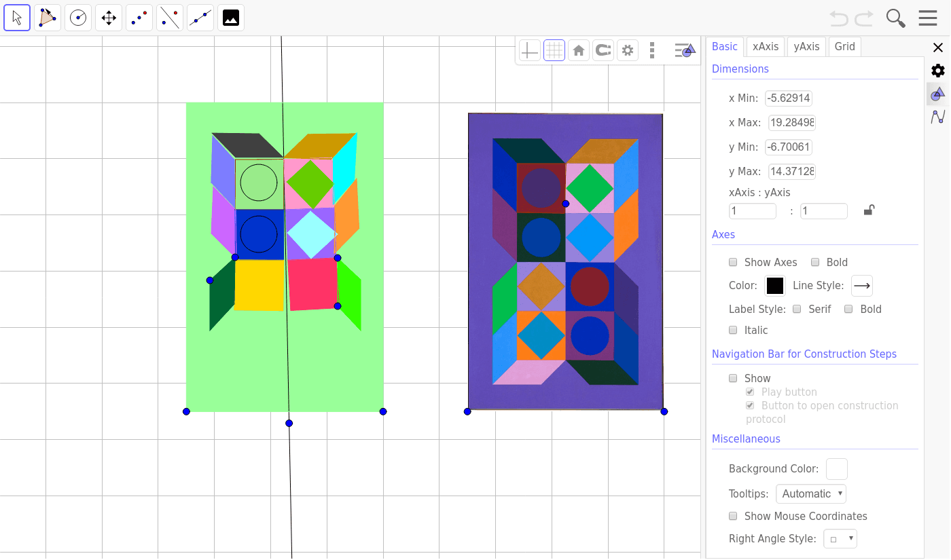The width and height of the screenshot is (951, 560).
Task: Select the Move arrow tool
Action: [17, 18]
